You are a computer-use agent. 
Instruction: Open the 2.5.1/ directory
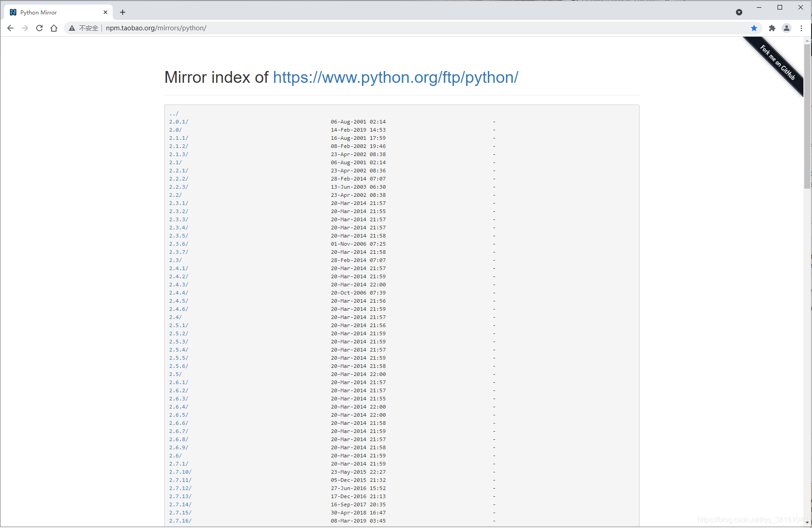click(x=179, y=325)
